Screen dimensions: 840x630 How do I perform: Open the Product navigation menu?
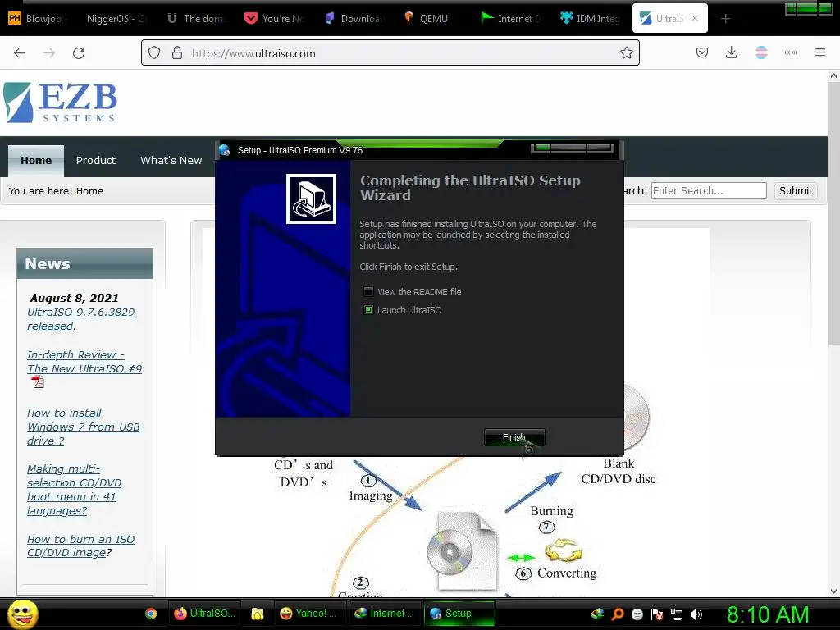95,160
